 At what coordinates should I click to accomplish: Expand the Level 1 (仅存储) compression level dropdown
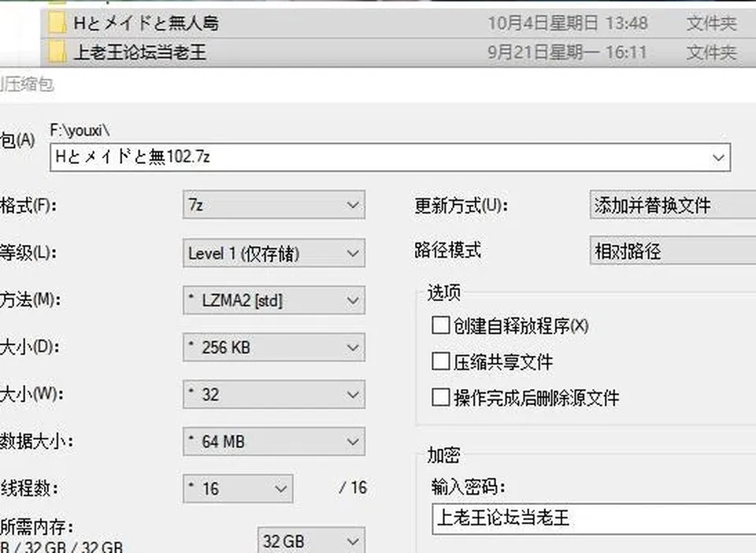tap(274, 253)
